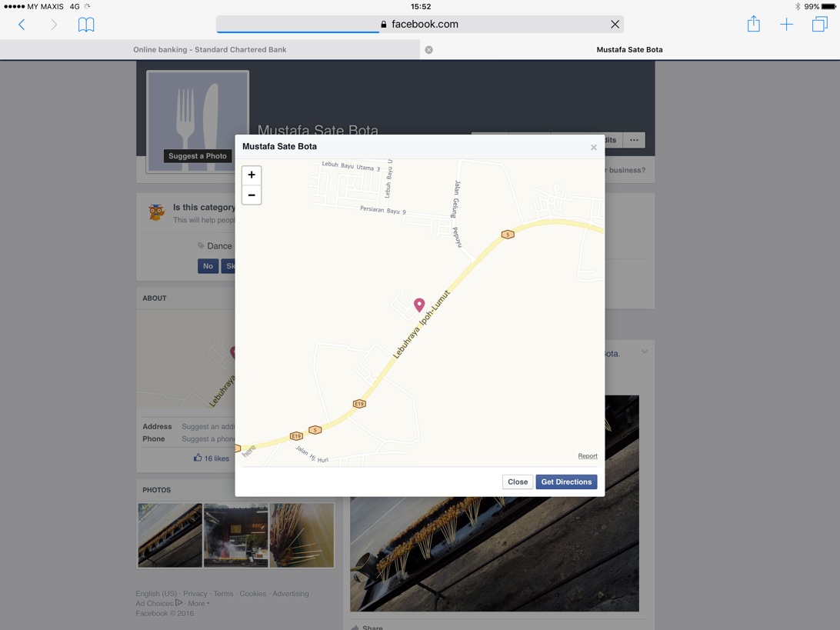
Task: Click the Ad Choices footer link
Action: pyautogui.click(x=159, y=603)
